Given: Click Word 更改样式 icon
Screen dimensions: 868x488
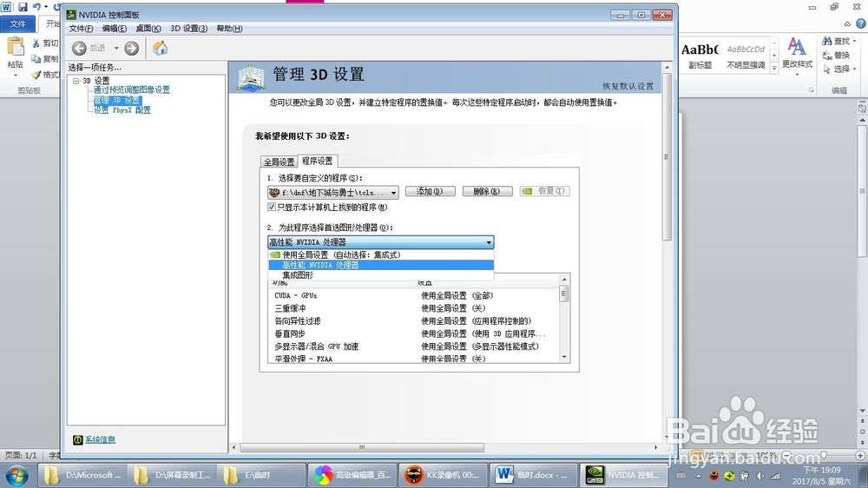Looking at the screenshot, I should tap(797, 48).
